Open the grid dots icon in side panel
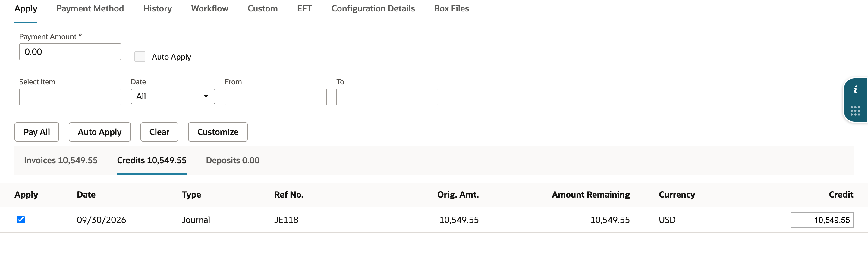 (x=855, y=111)
